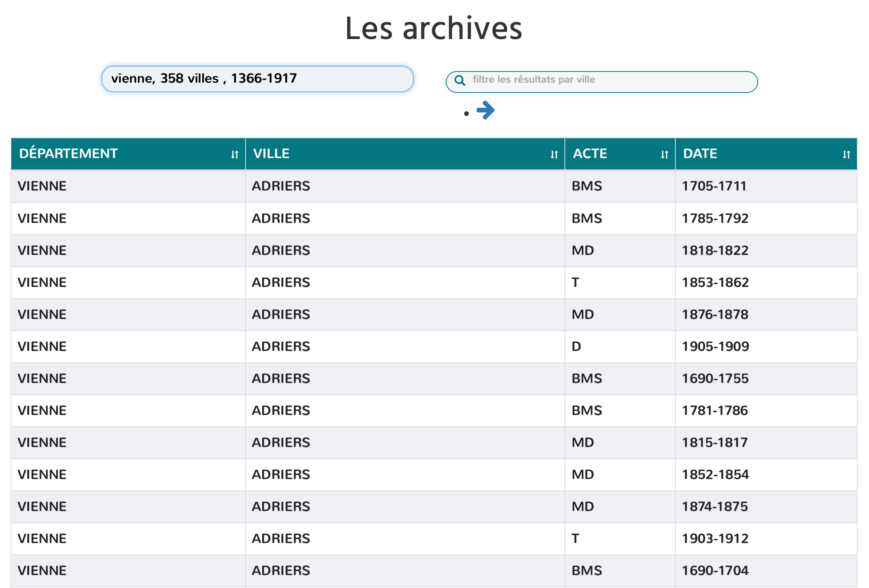The width and height of the screenshot is (869, 588).
Task: Click BMS in the 1781-1786 row
Action: (587, 410)
